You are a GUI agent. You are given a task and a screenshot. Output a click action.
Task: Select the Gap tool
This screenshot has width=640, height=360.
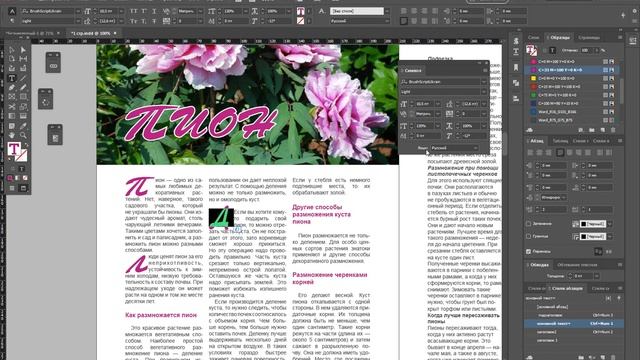23,59
